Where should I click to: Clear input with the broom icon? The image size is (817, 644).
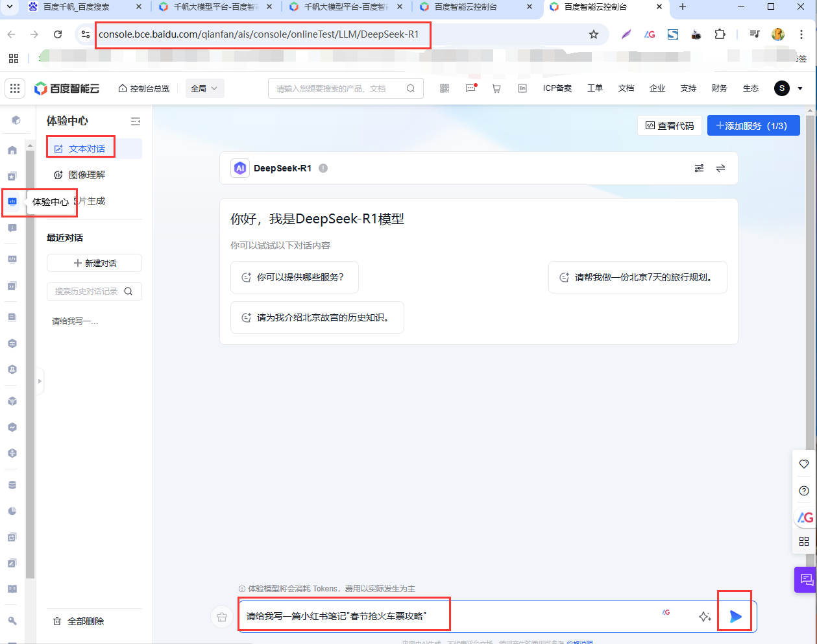point(222,617)
